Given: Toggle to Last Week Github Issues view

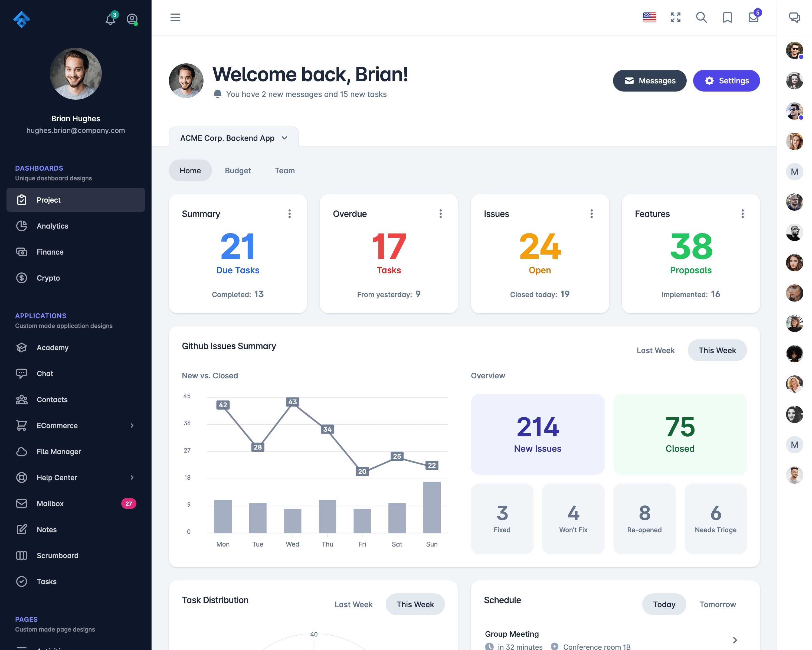Looking at the screenshot, I should [656, 350].
